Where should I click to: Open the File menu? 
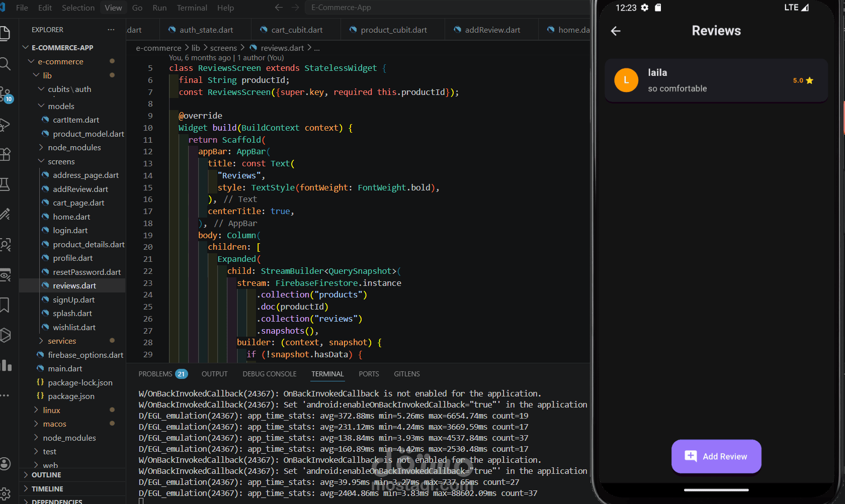(22, 8)
